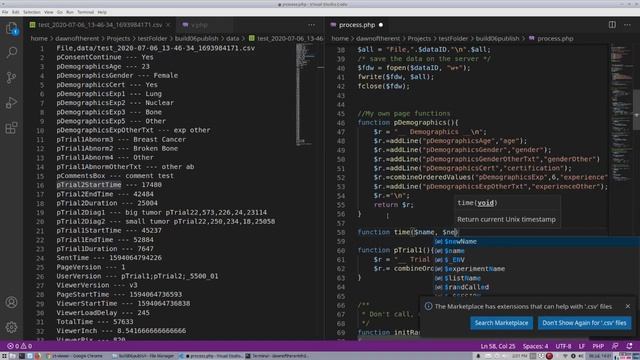Select the process.php tab

click(357, 25)
